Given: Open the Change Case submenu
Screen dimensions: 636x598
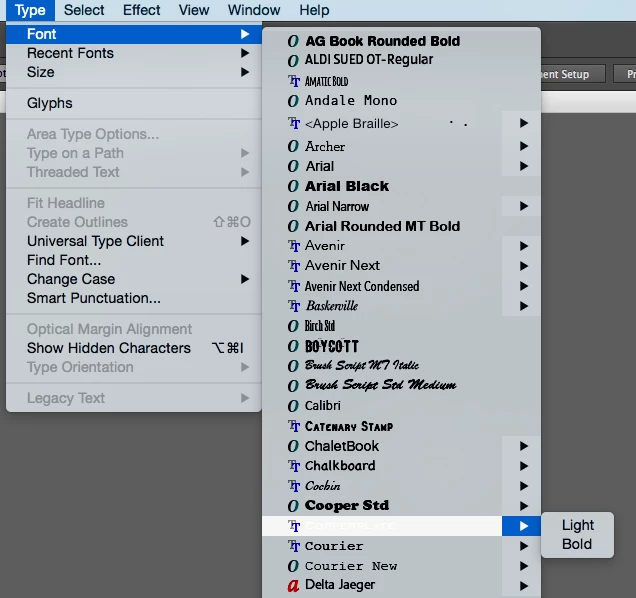Looking at the screenshot, I should tap(134, 279).
